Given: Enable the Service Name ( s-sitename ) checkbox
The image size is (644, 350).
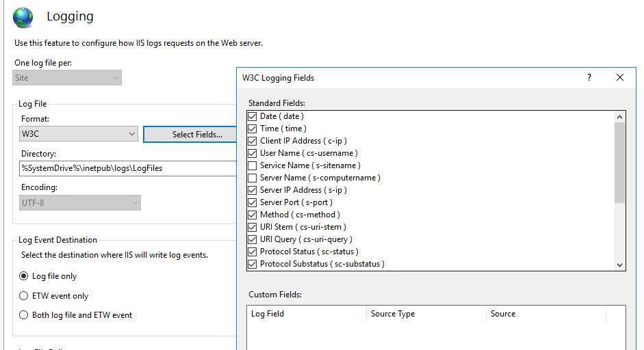Looking at the screenshot, I should tap(252, 165).
